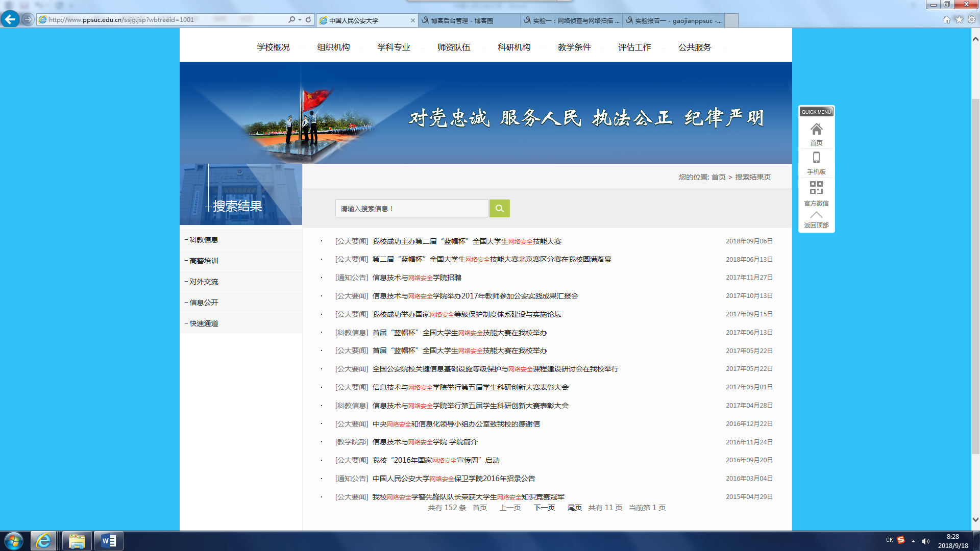Open the mobile version phone icon

(x=816, y=158)
